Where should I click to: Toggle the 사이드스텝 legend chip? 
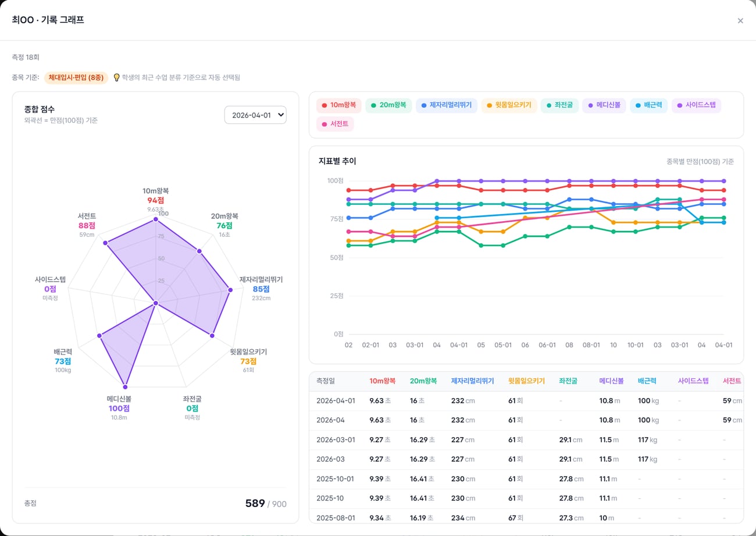(697, 105)
